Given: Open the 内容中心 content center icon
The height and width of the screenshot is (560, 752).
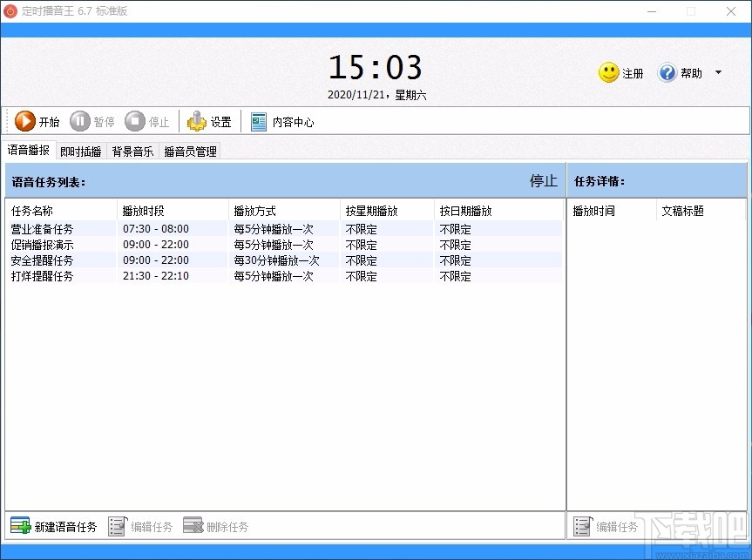Looking at the screenshot, I should pyautogui.click(x=259, y=121).
